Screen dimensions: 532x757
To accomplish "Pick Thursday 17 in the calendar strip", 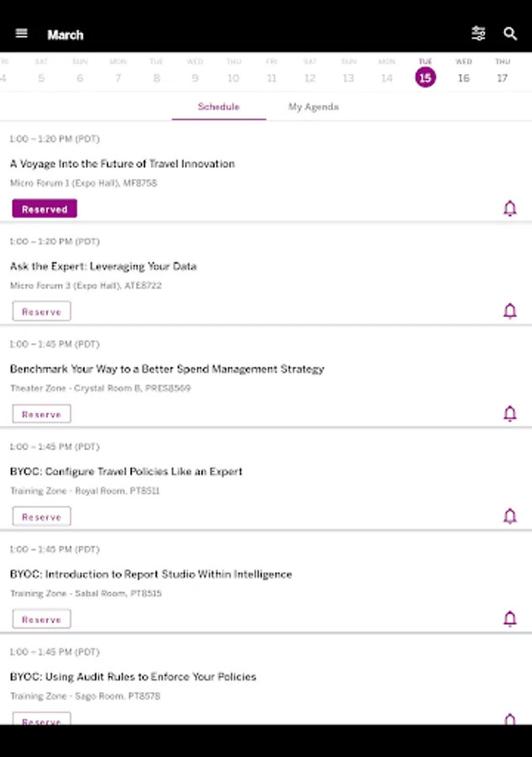I will click(x=502, y=72).
